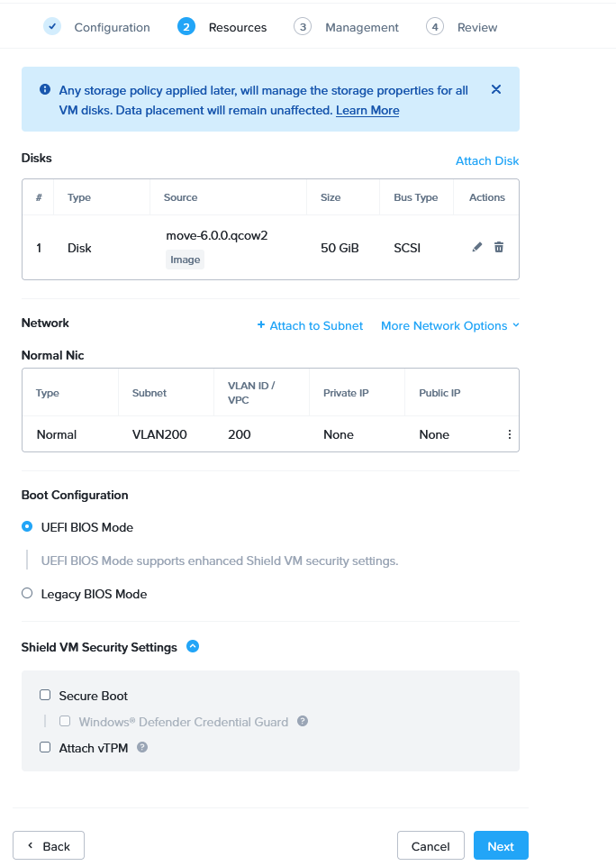Delete the disk using the trash icon

[x=499, y=247]
